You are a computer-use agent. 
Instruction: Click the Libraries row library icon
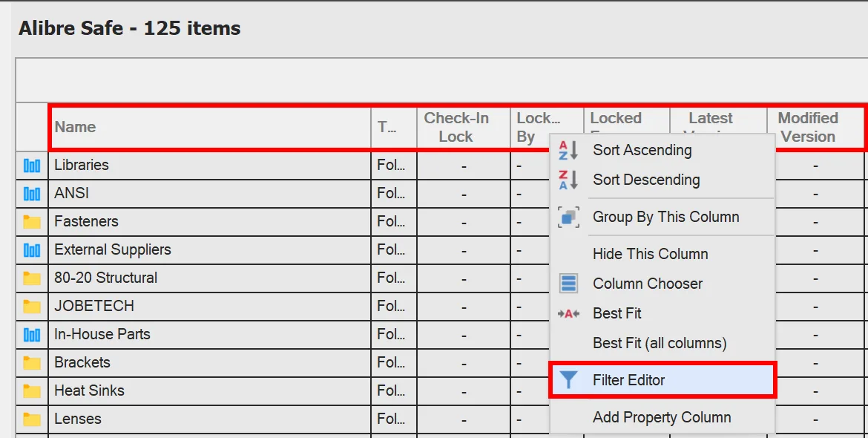tap(32, 165)
